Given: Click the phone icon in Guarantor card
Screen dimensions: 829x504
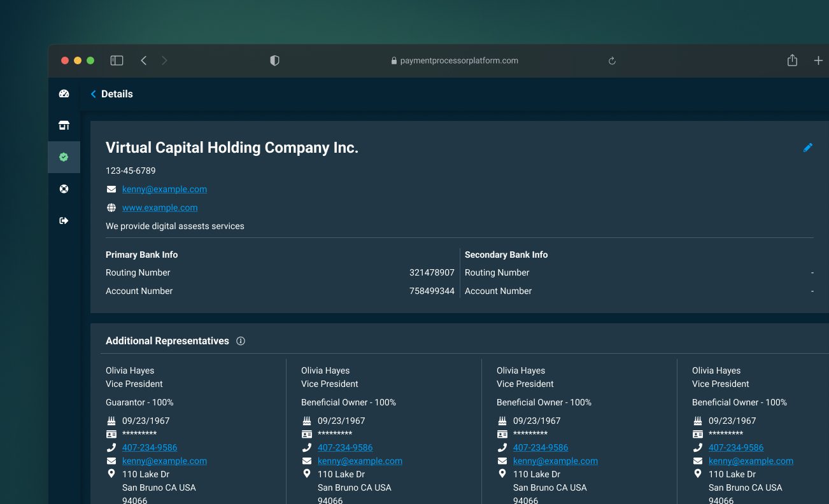Looking at the screenshot, I should 111,447.
